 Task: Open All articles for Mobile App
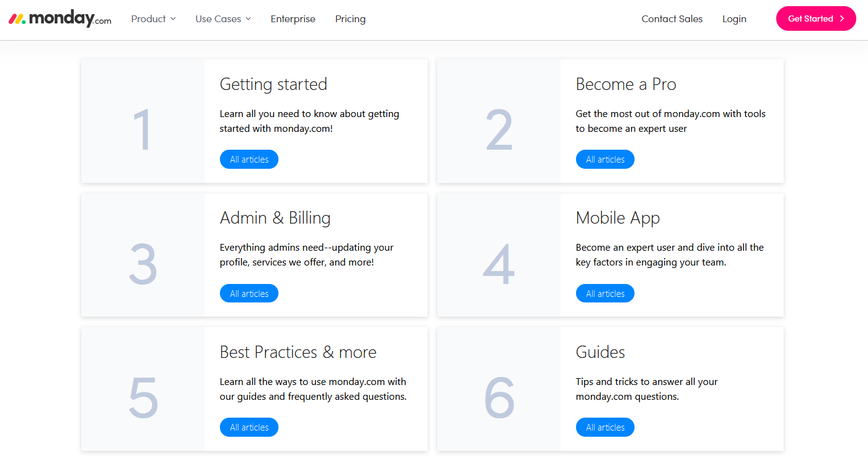[605, 293]
